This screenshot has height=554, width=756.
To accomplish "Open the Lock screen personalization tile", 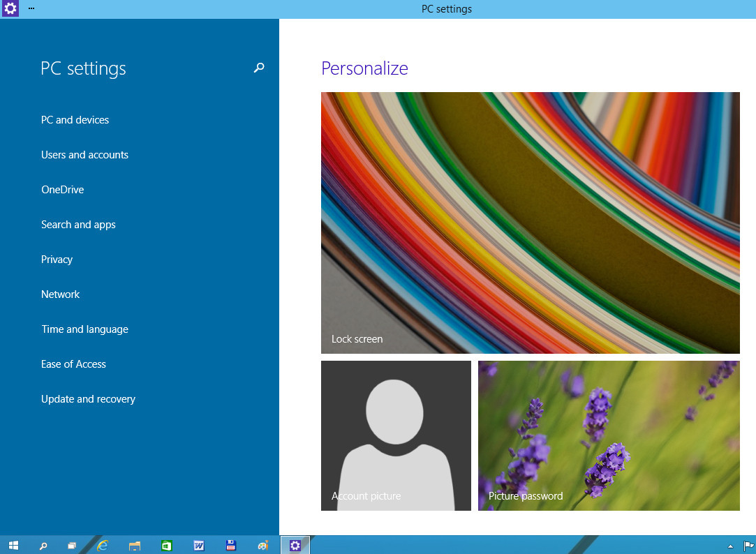I will [530, 223].
